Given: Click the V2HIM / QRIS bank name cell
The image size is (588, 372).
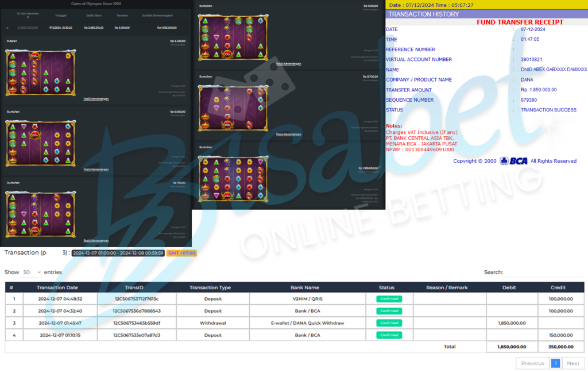Looking at the screenshot, I should click(x=308, y=299).
